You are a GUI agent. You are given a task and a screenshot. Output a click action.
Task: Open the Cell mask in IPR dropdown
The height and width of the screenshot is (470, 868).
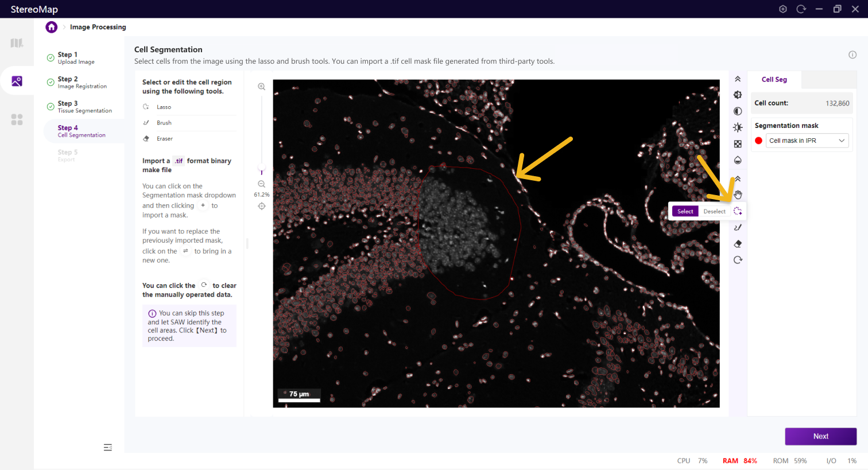tap(807, 141)
